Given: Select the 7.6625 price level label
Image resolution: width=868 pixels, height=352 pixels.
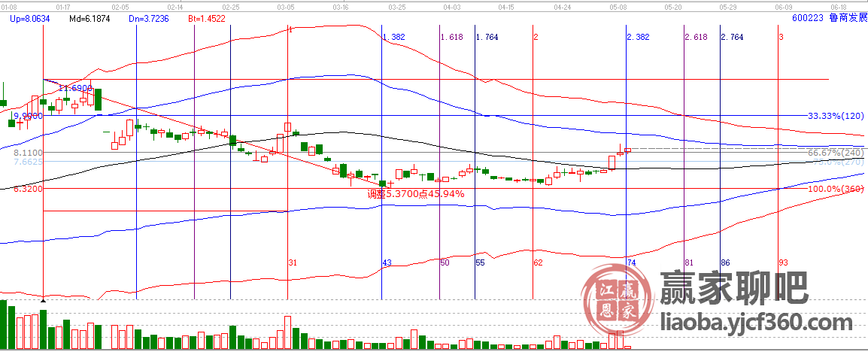Looking at the screenshot, I should click(x=29, y=162).
